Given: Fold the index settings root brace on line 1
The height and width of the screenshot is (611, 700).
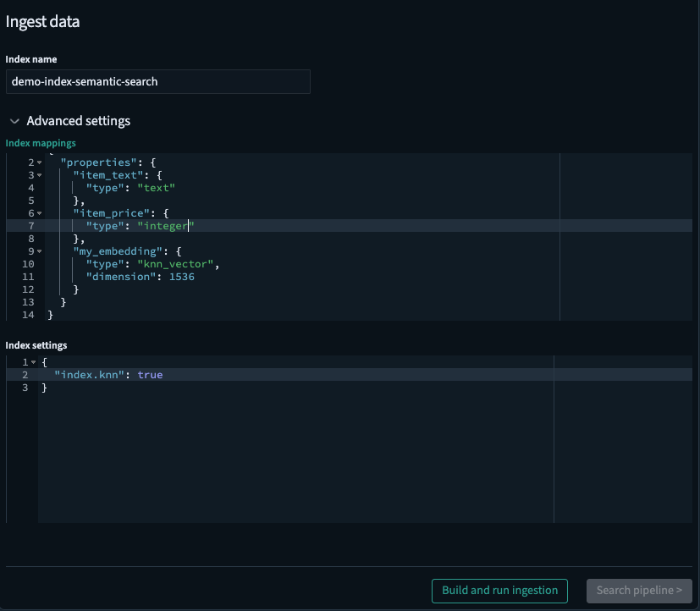Looking at the screenshot, I should (34, 362).
